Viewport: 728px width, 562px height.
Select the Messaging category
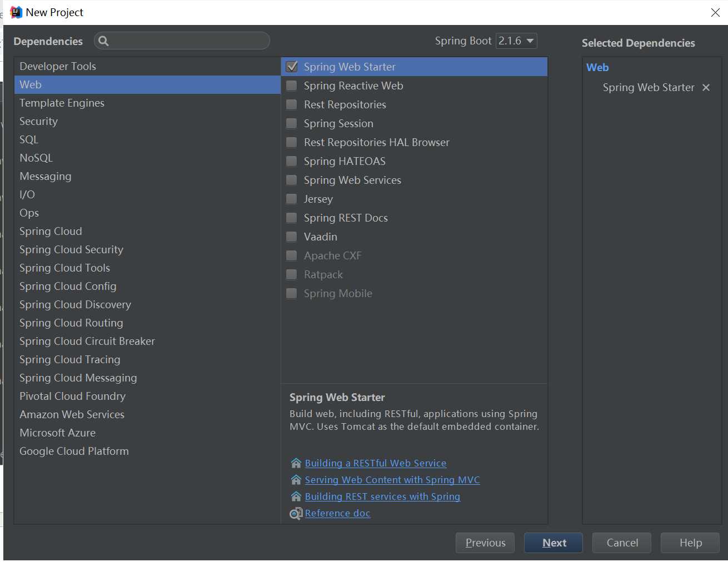tap(147, 176)
